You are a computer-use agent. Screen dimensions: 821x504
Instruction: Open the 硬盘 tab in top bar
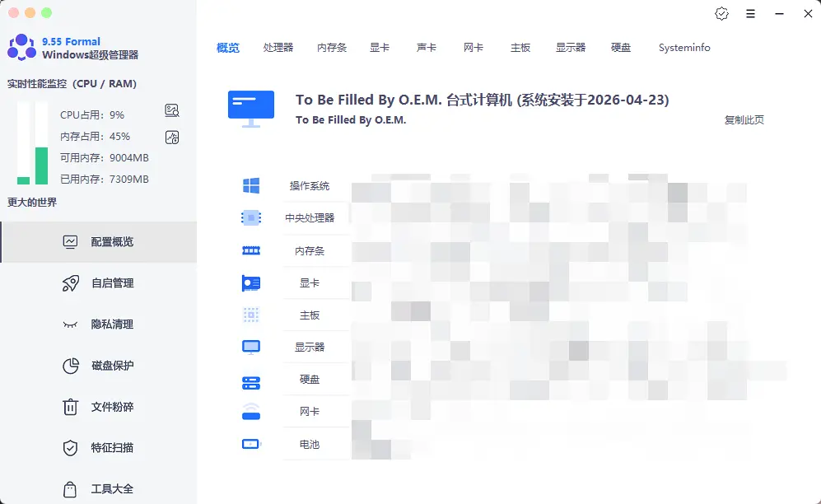(621, 48)
